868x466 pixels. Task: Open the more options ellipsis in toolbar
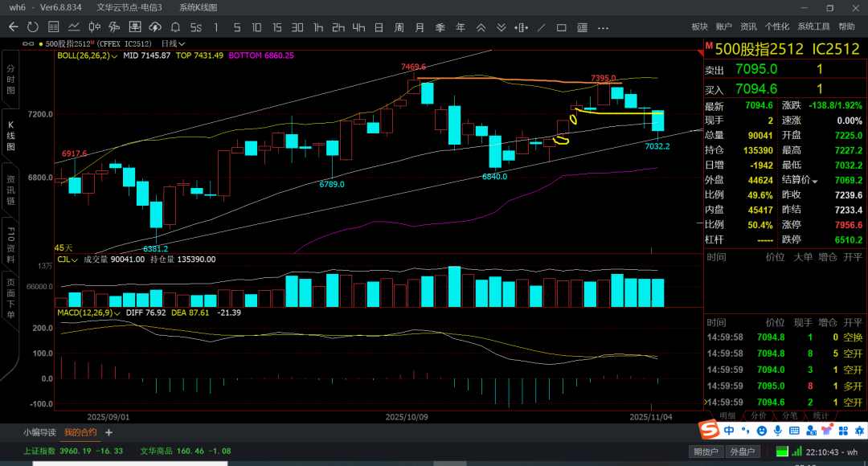click(604, 27)
